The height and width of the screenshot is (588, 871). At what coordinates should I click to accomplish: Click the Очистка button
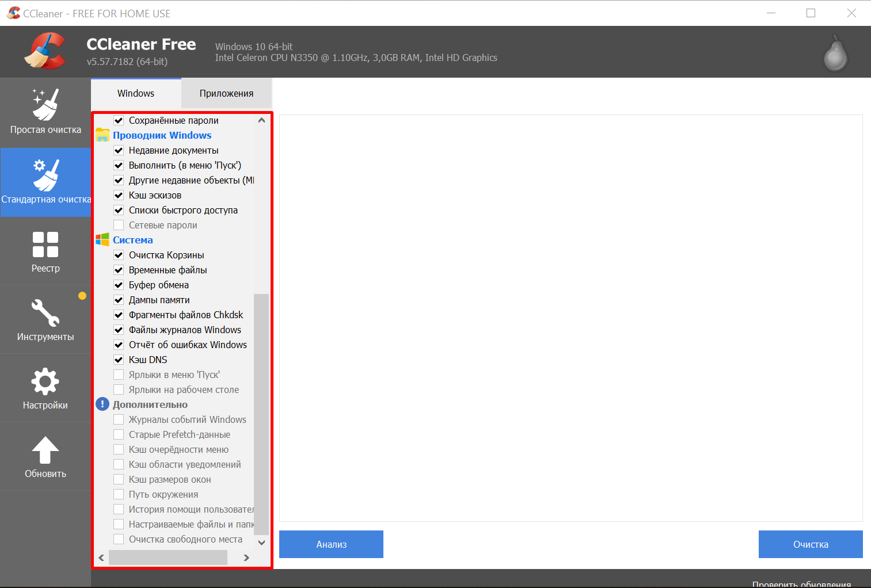811,544
